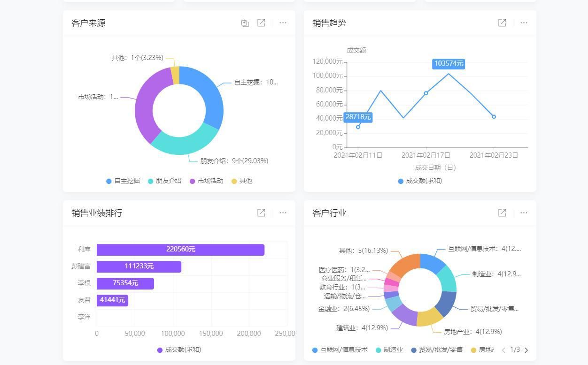Click the expand icon on 销售业绩排行 card

coord(262,213)
